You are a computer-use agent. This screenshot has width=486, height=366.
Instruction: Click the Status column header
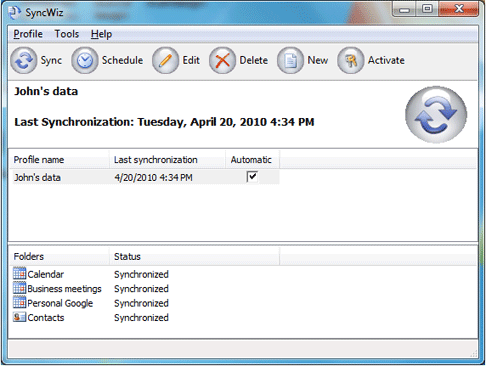(194, 256)
